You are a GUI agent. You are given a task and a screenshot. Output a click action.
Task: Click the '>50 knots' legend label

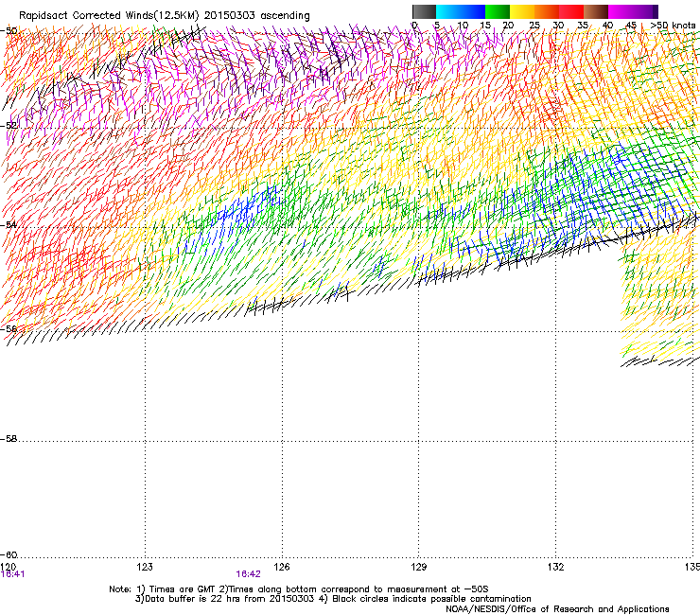click(x=673, y=26)
